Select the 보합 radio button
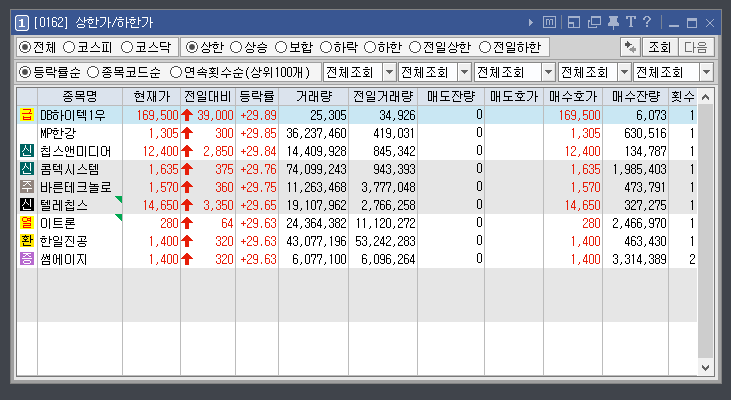This screenshot has height=400, width=731. tap(281, 47)
